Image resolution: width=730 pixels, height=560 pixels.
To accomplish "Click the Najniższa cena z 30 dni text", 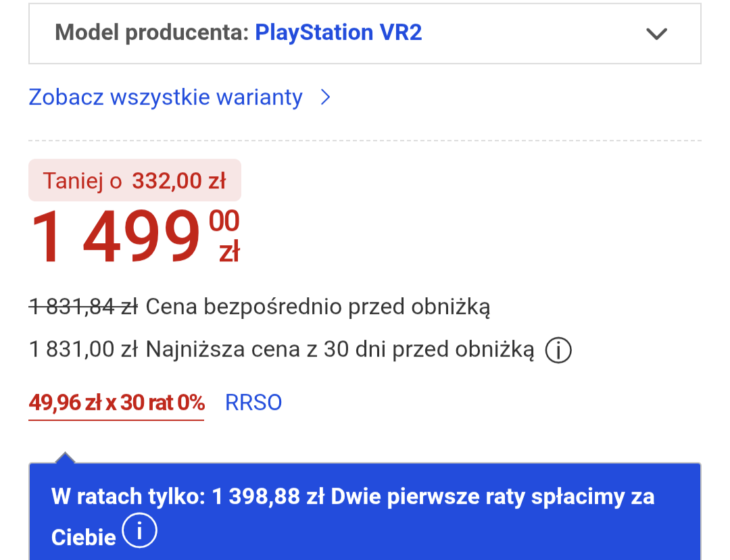I will 339,350.
